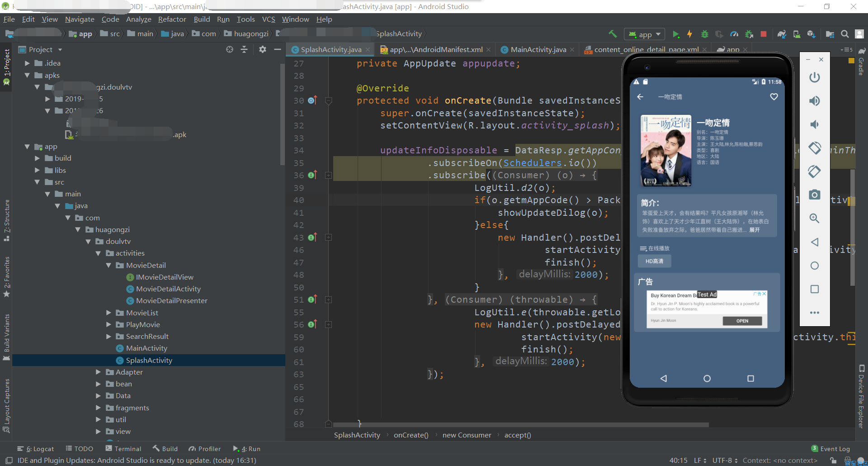
Task: Click the emulator zoom magnifier icon
Action: tap(815, 218)
